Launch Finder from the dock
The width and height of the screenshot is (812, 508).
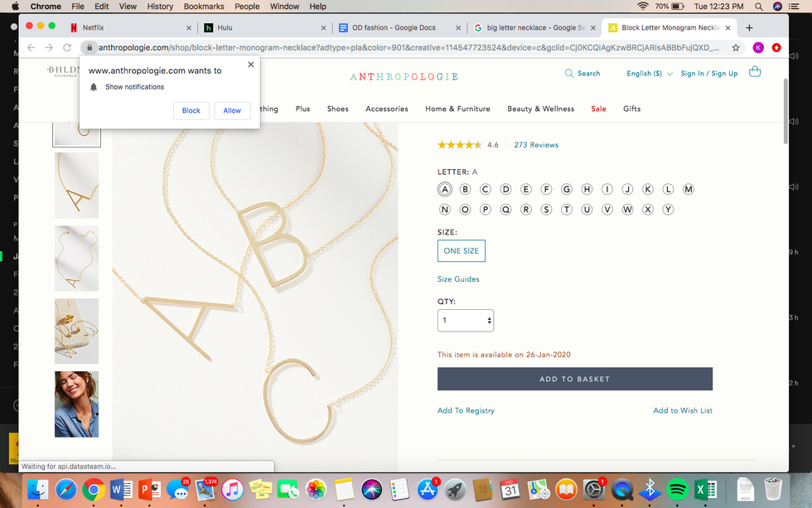point(38,490)
